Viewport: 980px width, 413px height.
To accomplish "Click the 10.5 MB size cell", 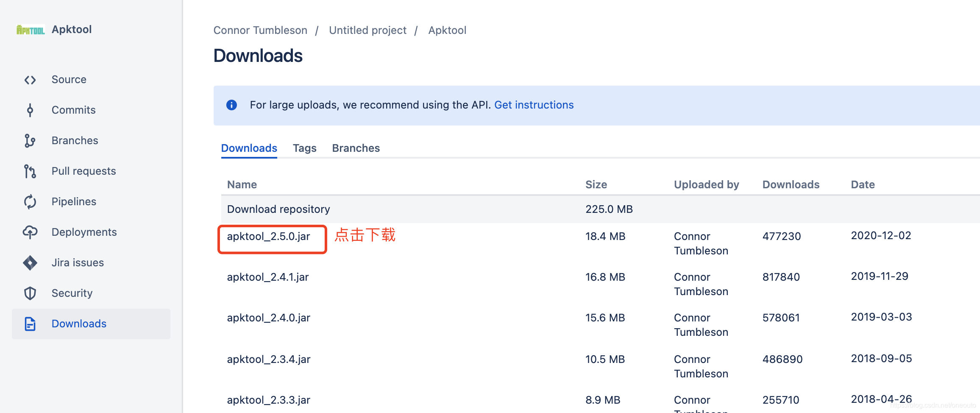I will (605, 359).
